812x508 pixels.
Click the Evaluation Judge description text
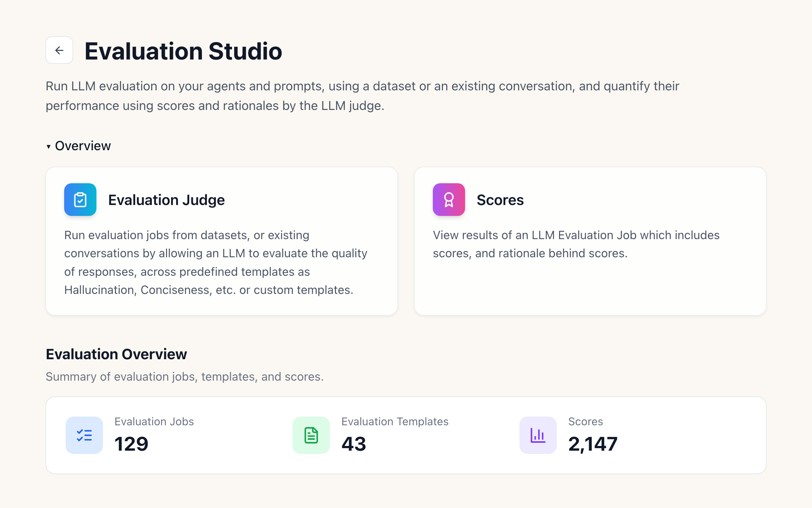coord(216,262)
